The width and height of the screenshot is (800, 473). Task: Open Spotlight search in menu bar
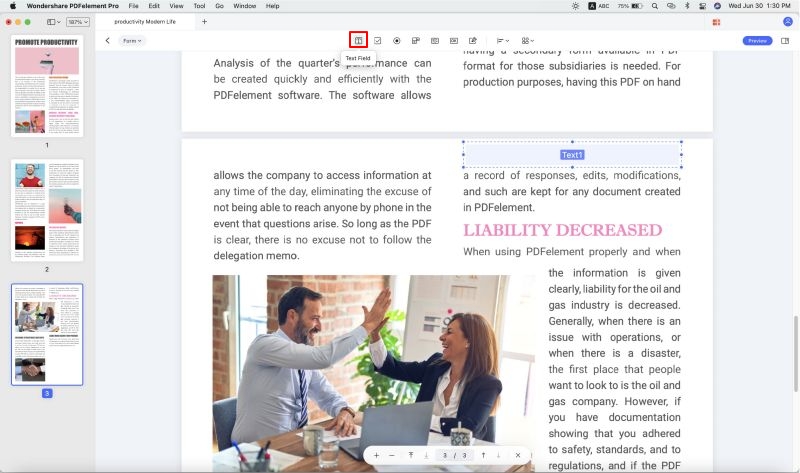tap(655, 6)
